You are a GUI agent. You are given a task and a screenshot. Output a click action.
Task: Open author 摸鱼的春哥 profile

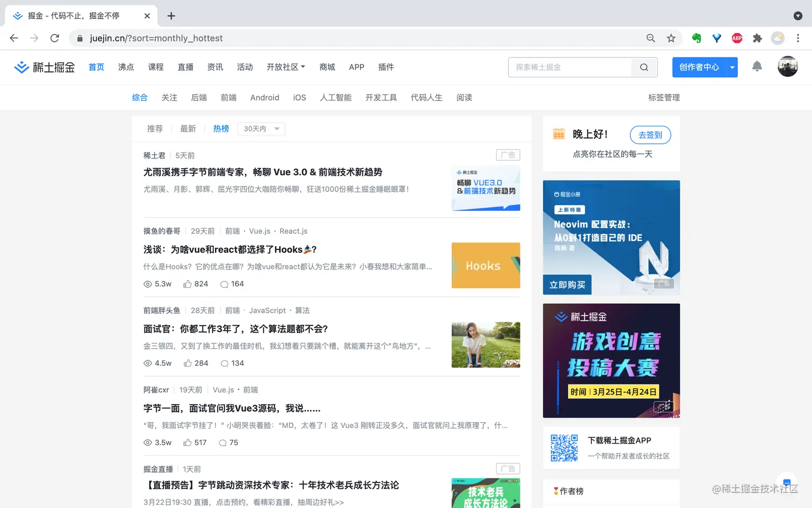pos(162,231)
